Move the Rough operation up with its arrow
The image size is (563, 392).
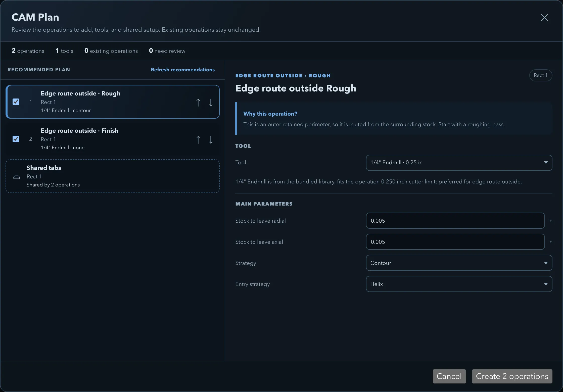(x=198, y=103)
